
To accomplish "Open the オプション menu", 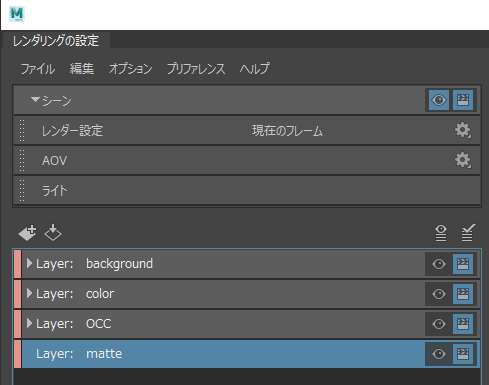I will tap(131, 69).
